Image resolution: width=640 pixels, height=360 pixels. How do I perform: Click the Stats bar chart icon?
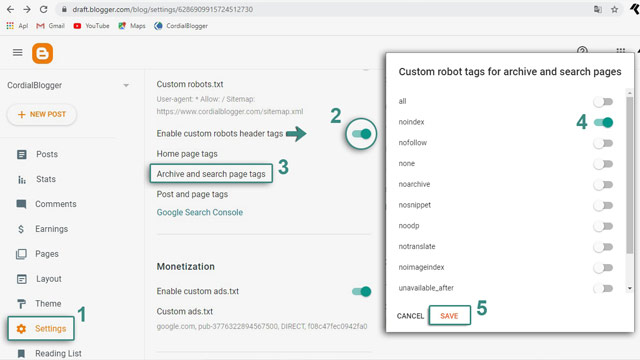click(22, 179)
